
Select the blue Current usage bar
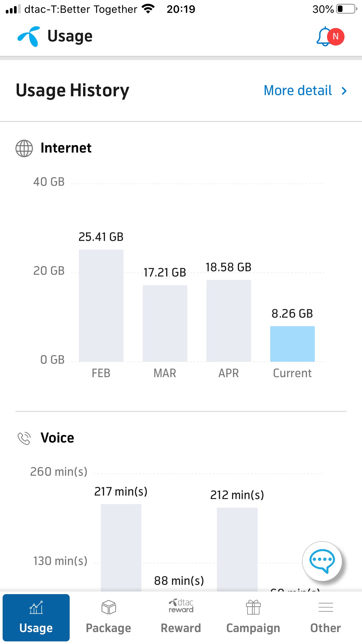pos(292,344)
